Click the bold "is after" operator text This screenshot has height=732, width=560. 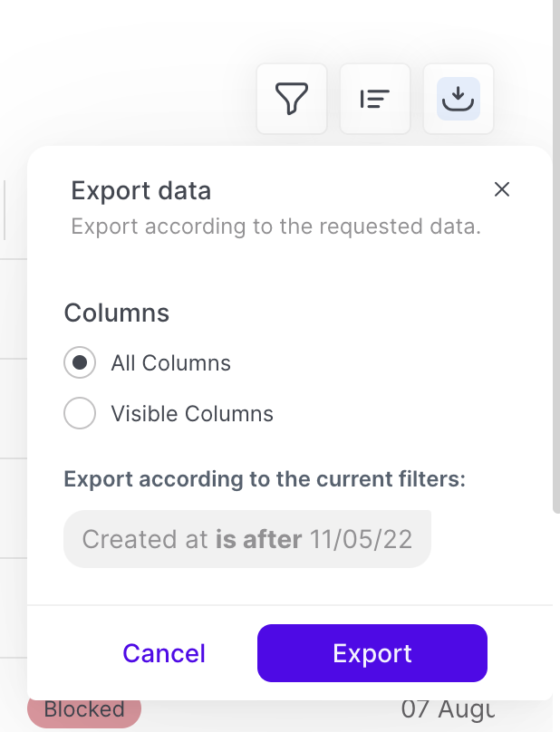click(x=258, y=540)
